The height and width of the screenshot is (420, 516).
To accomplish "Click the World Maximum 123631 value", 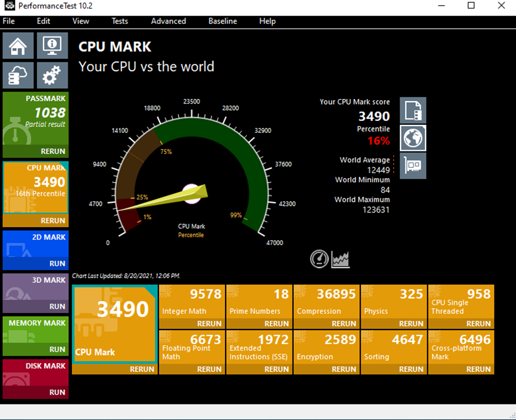I will (376, 210).
